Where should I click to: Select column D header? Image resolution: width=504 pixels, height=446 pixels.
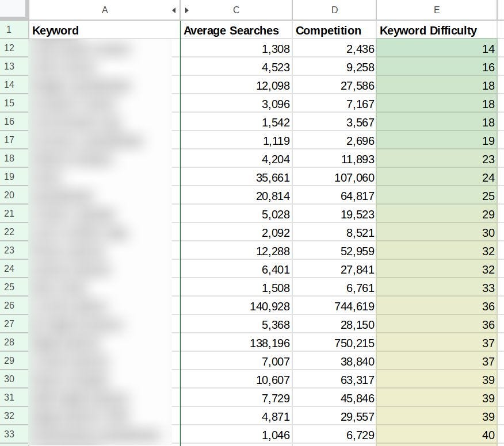[x=334, y=10]
